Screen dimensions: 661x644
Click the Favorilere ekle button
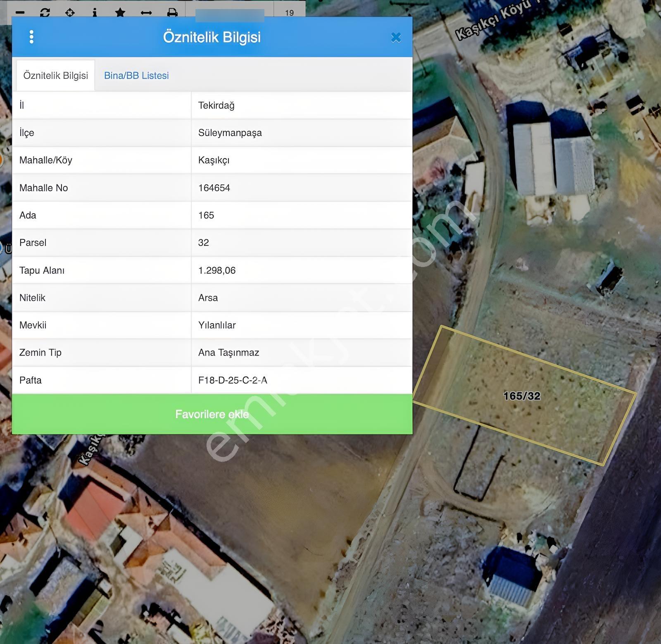coord(212,414)
